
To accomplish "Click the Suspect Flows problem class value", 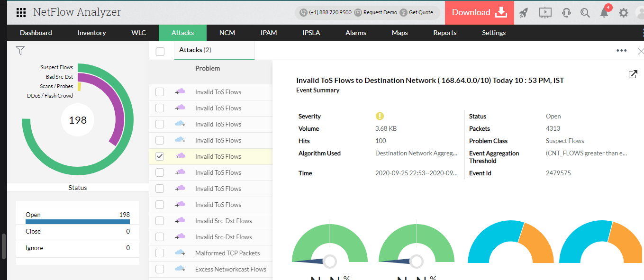I will click(x=565, y=141).
